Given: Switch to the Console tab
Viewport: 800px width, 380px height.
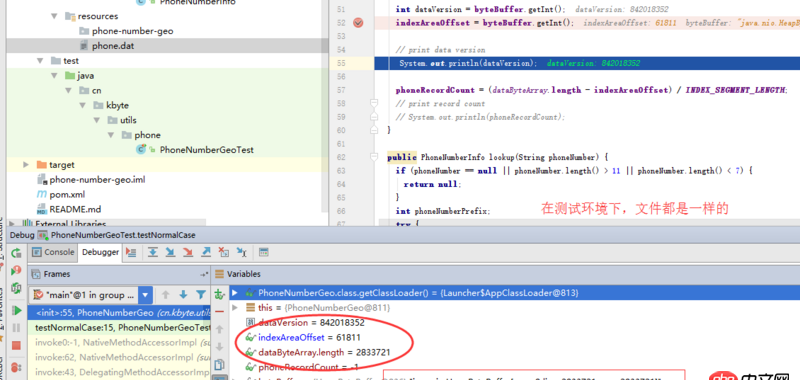Looking at the screenshot, I should click(x=53, y=252).
